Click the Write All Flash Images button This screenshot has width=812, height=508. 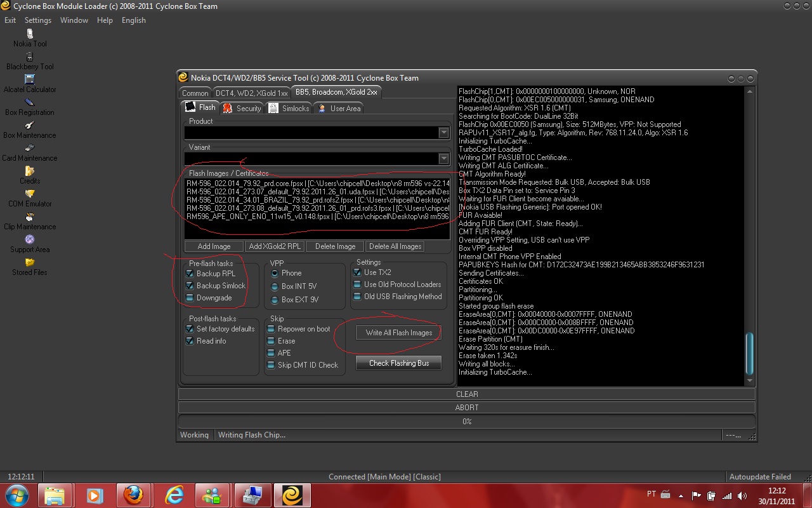tap(399, 333)
